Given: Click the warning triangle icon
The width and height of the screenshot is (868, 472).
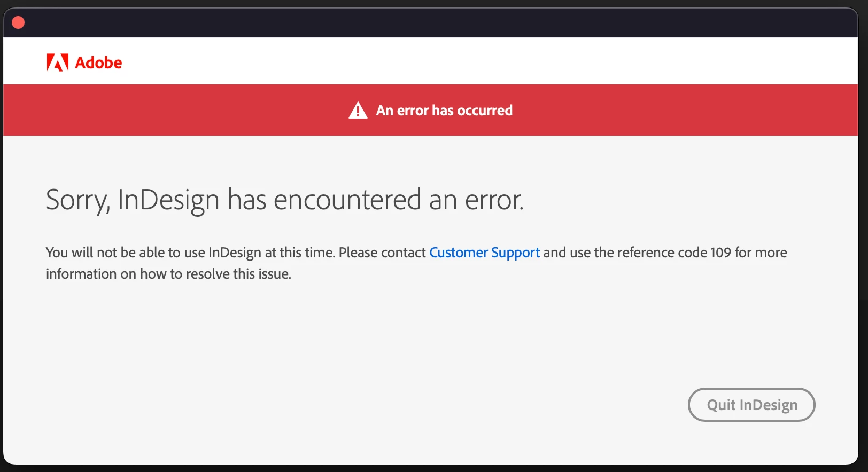Looking at the screenshot, I should coord(358,111).
